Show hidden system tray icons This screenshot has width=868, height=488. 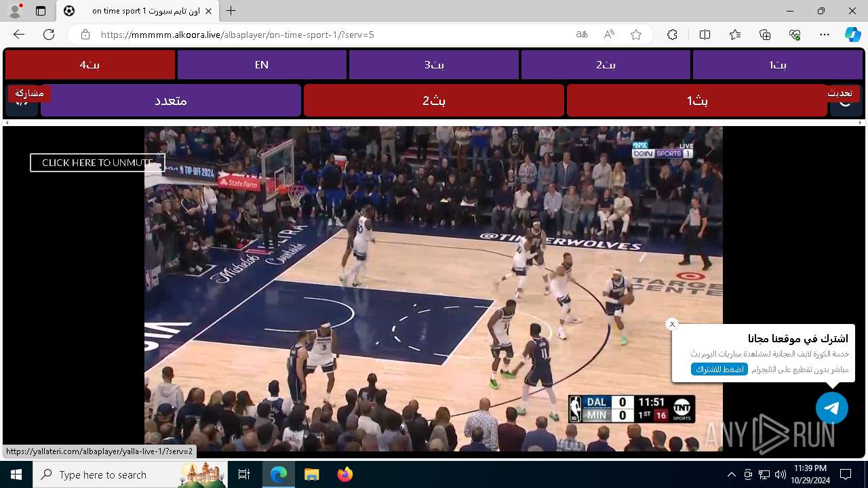[731, 474]
